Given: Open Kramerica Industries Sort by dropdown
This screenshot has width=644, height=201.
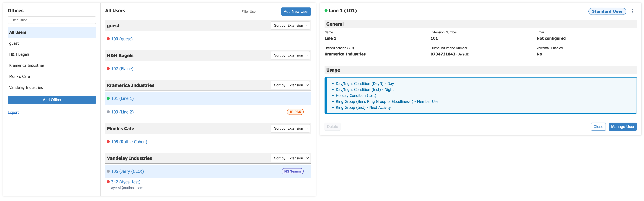Looking at the screenshot, I should (x=290, y=85).
